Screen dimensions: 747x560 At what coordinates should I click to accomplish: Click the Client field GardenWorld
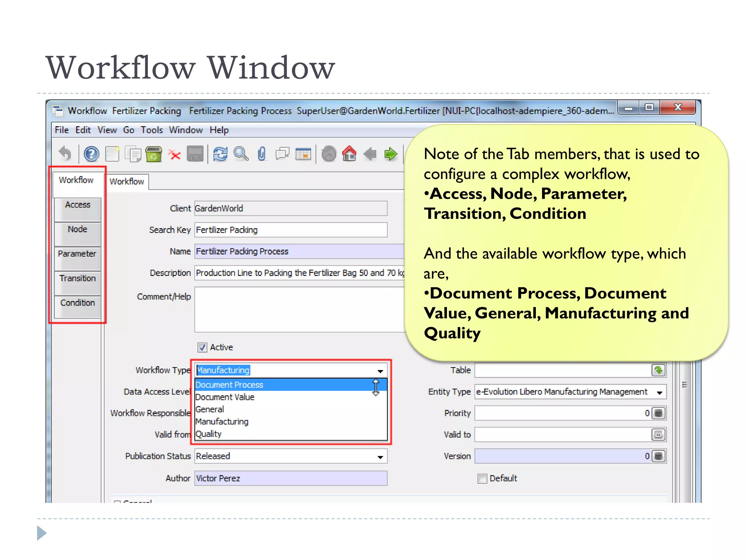(x=291, y=209)
